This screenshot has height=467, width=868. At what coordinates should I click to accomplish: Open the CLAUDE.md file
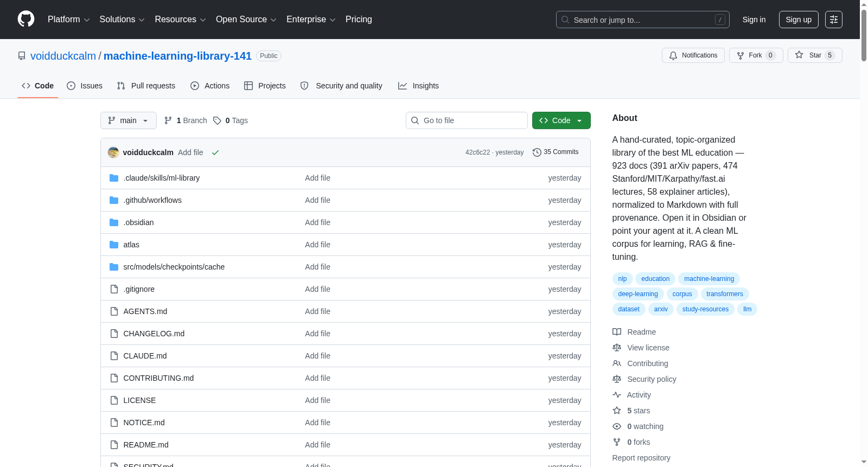coord(145,356)
